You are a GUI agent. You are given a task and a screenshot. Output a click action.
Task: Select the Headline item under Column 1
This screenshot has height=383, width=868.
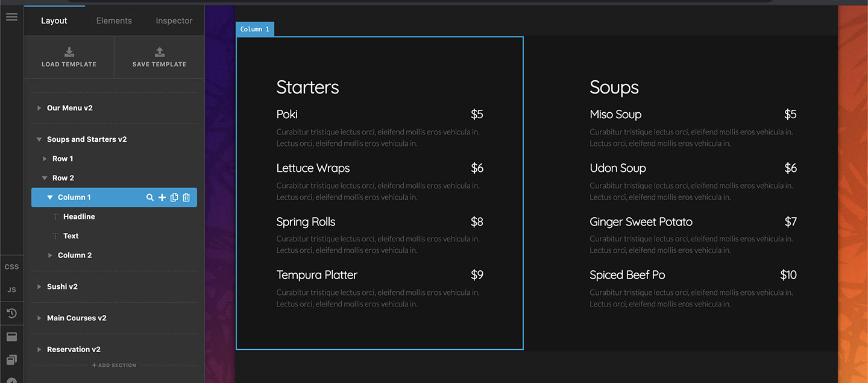[x=79, y=216]
